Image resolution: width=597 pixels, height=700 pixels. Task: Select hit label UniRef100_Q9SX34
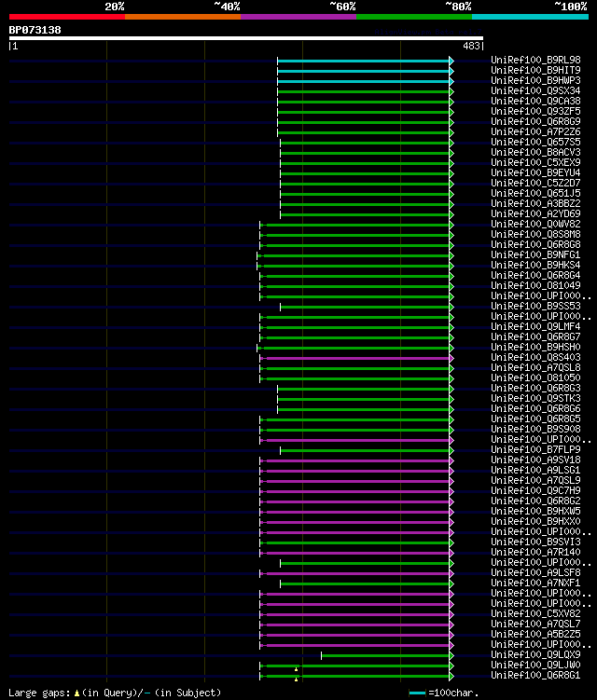click(x=535, y=90)
